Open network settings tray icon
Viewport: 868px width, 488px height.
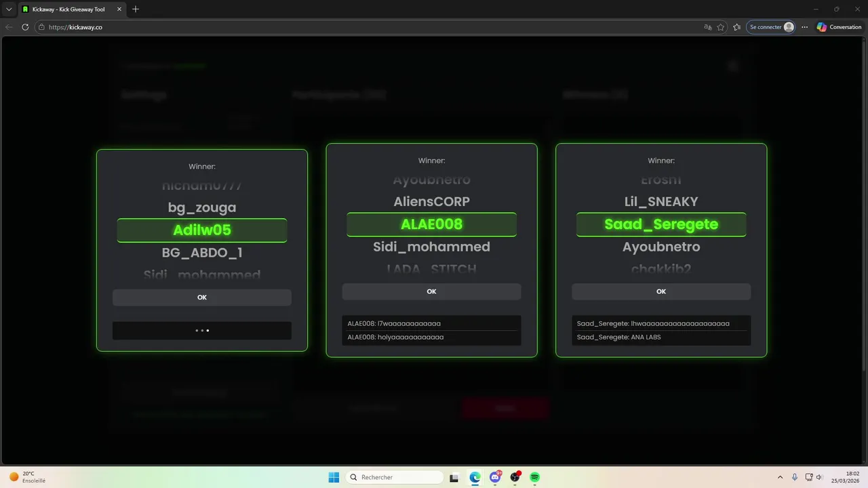[x=809, y=477]
